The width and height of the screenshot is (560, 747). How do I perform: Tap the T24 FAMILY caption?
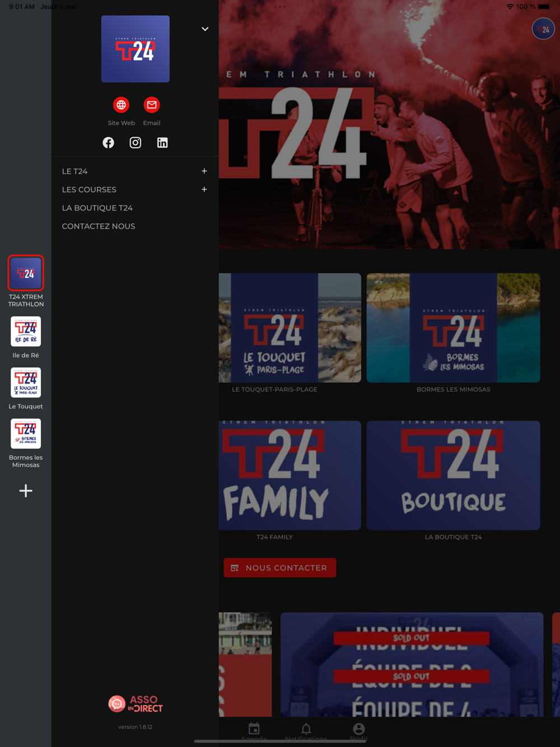click(x=274, y=537)
